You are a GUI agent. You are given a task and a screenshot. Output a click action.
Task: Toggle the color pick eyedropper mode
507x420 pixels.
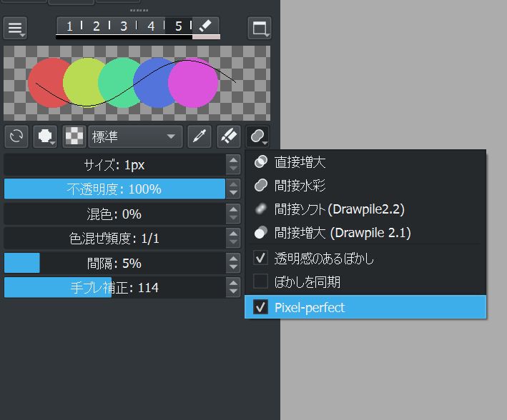(x=200, y=136)
